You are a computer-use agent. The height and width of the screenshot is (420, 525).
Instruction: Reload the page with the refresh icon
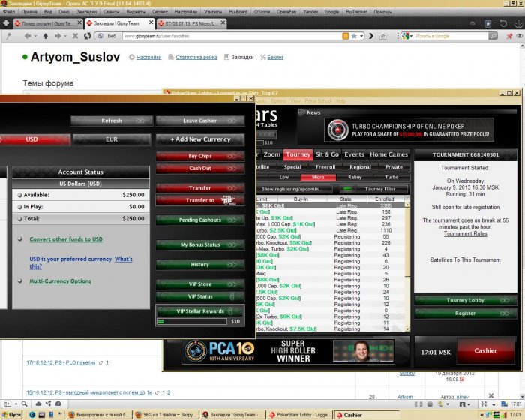[88, 36]
